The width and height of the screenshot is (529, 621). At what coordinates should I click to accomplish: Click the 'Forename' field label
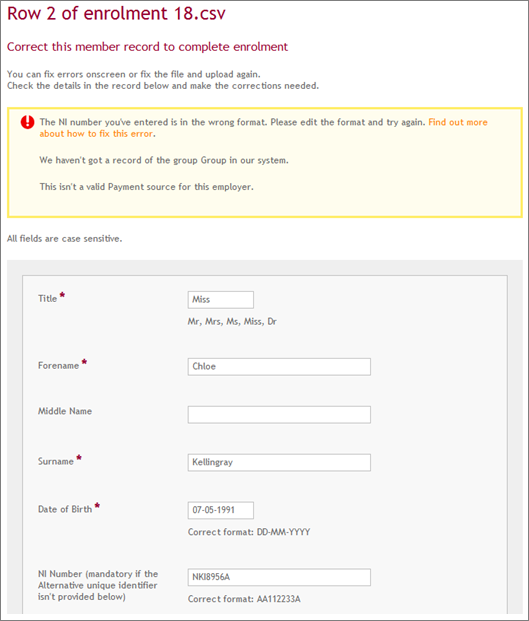pyautogui.click(x=59, y=366)
